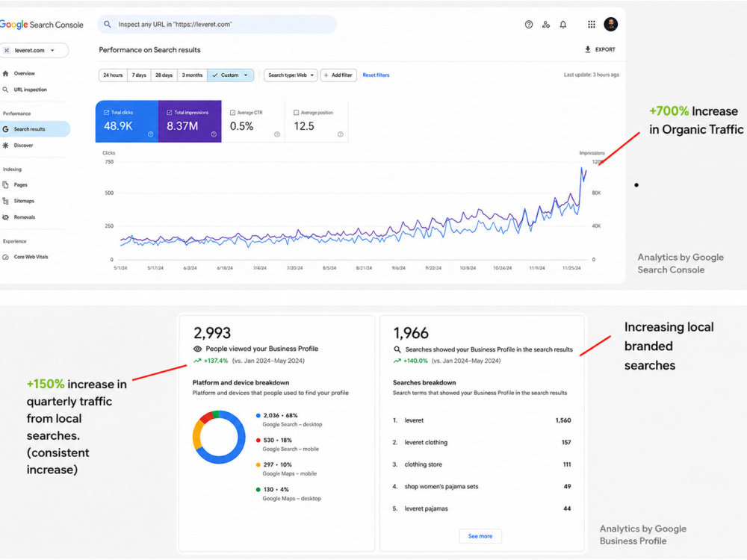Image resolution: width=747 pixels, height=560 pixels.
Task: Select the 28 days range tab
Action: (164, 75)
